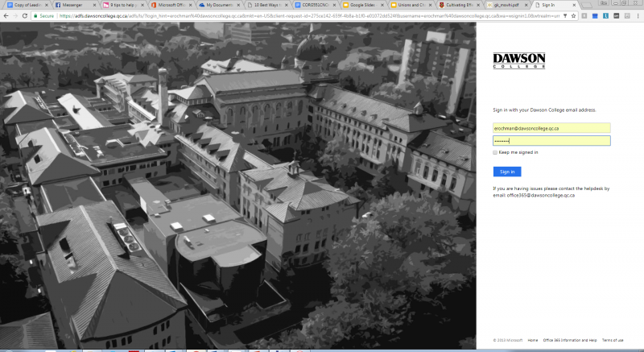Close the gk_movhi.pdf tab

tap(526, 5)
